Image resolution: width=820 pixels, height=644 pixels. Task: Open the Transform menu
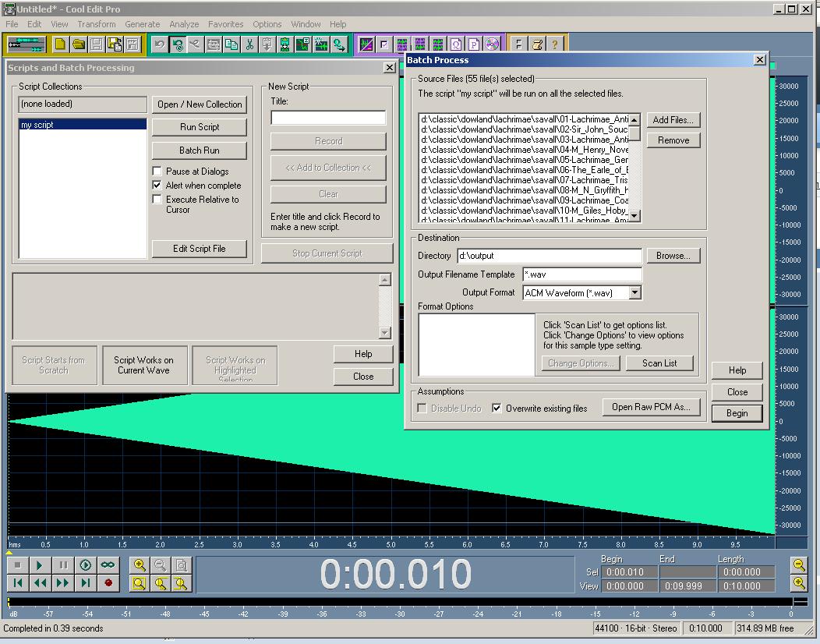coord(97,24)
